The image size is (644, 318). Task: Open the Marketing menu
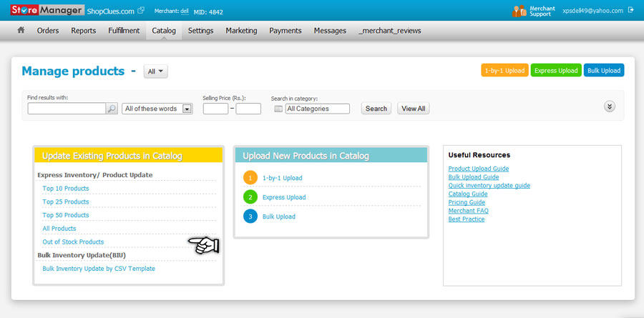[242, 31]
